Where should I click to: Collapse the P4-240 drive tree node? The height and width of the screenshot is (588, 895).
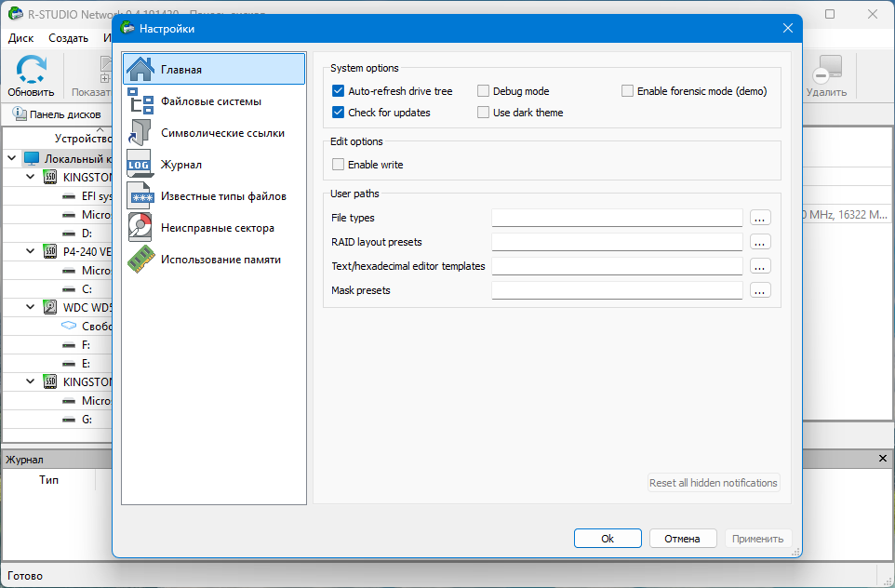(31, 251)
